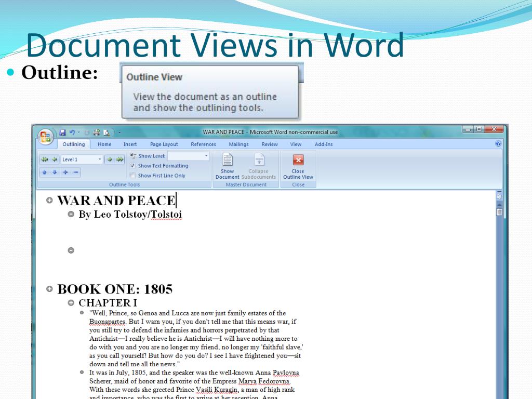The height and width of the screenshot is (399, 532).
Task: Click the scroll up arrow
Action: [x=499, y=205]
